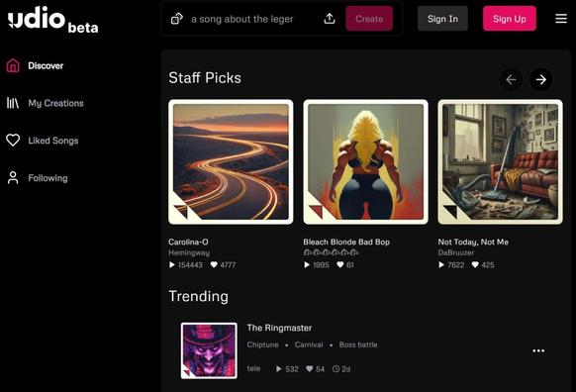The image size is (576, 392).
Task: Click the play icon in The Ringmaster row
Action: click(279, 369)
